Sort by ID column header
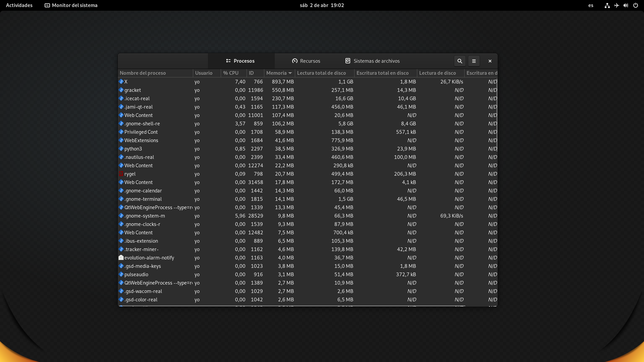 click(x=255, y=73)
